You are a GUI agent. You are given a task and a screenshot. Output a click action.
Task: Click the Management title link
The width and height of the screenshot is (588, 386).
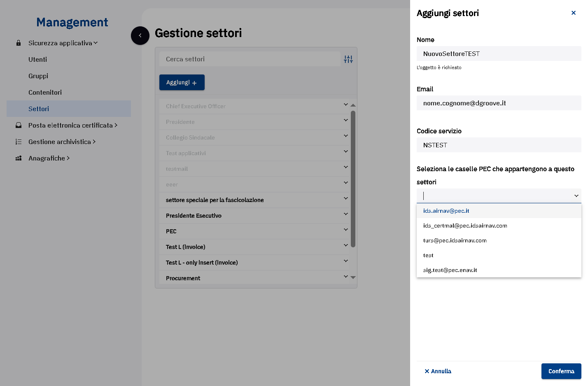click(x=72, y=22)
